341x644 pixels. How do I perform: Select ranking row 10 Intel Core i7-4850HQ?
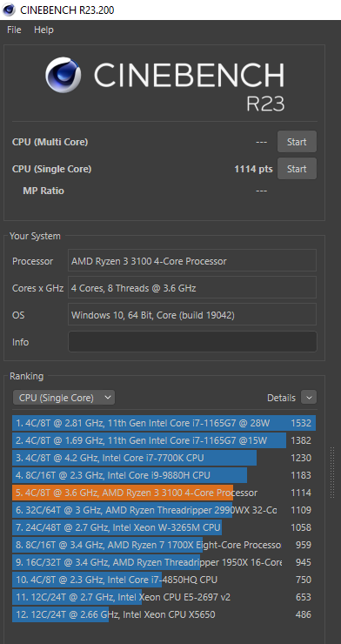(164, 580)
